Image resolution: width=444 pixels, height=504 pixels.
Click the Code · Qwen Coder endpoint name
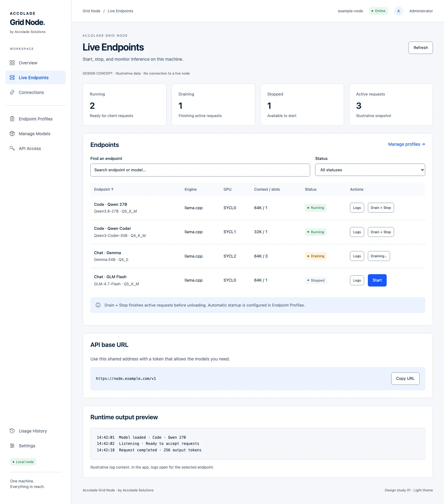pyautogui.click(x=113, y=229)
